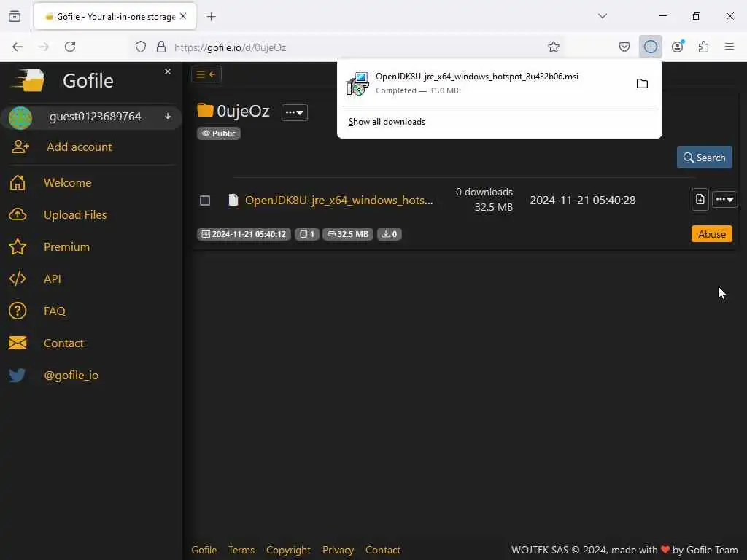The image size is (747, 560).
Task: Click the Contact envelope icon
Action: point(18,343)
